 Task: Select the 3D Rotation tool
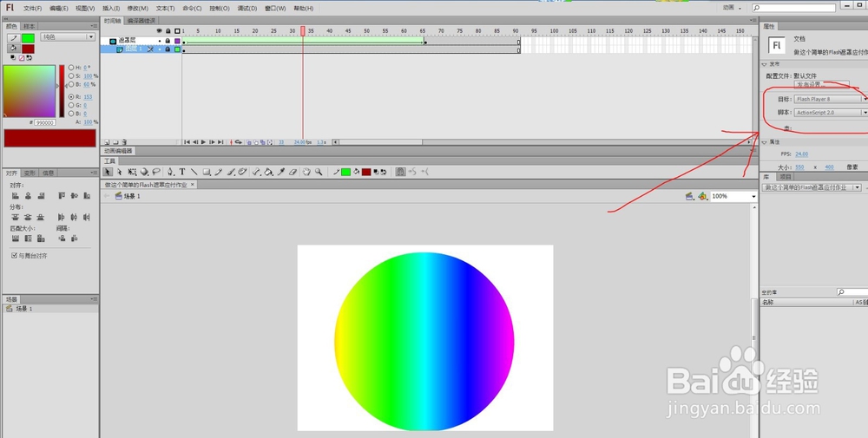[144, 172]
